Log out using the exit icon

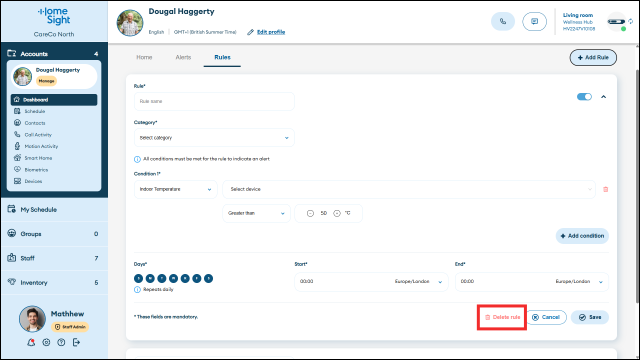coord(76,342)
